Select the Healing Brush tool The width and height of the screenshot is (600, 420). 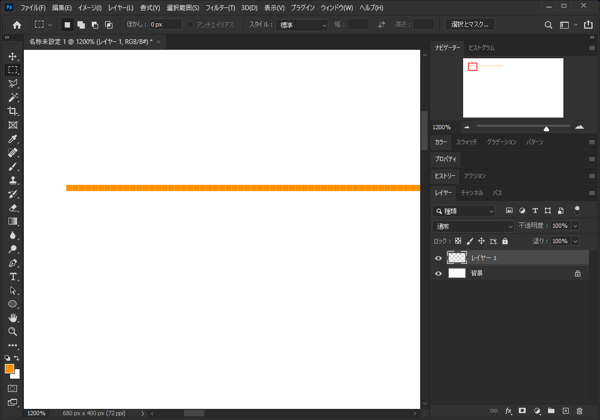[x=13, y=153]
